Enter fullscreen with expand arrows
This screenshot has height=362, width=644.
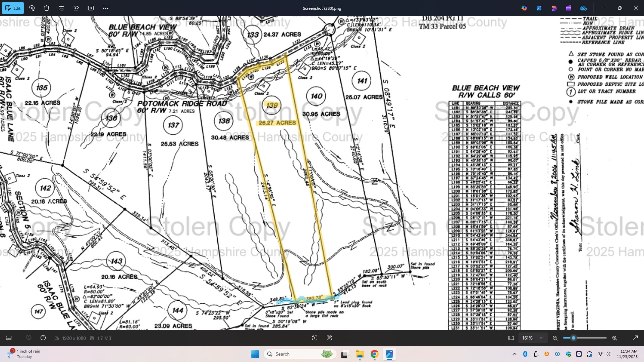(635, 338)
